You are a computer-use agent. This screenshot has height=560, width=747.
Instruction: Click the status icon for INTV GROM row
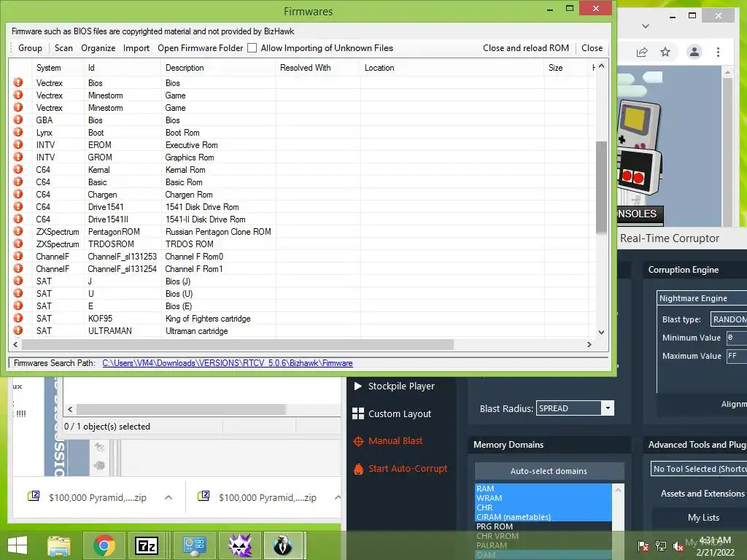[18, 157]
